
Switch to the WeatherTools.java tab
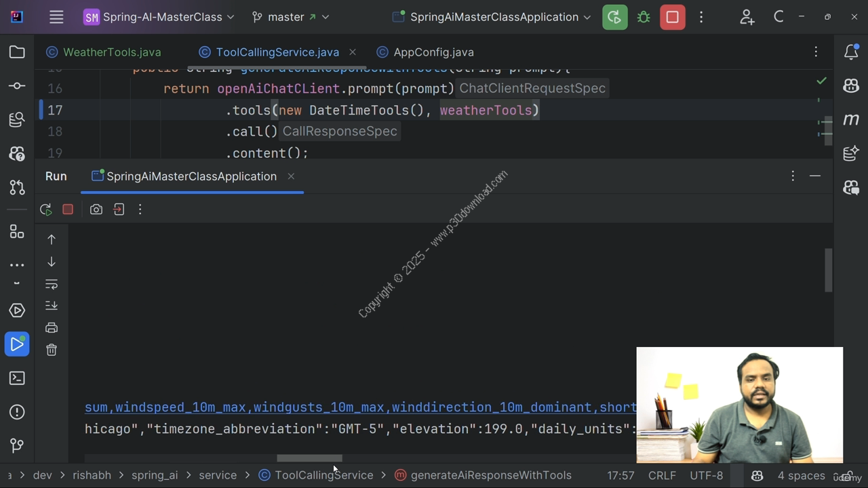[x=112, y=52]
